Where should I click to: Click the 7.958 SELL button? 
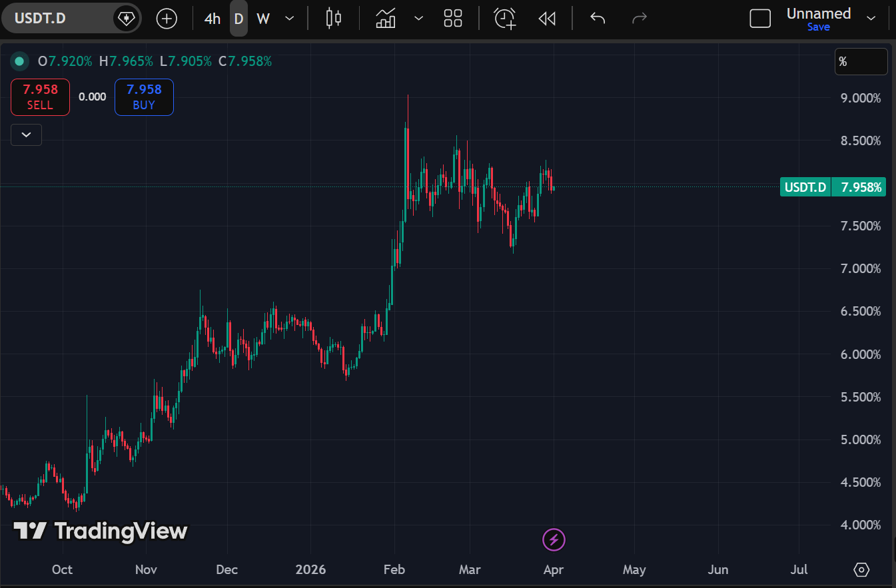pyautogui.click(x=40, y=97)
